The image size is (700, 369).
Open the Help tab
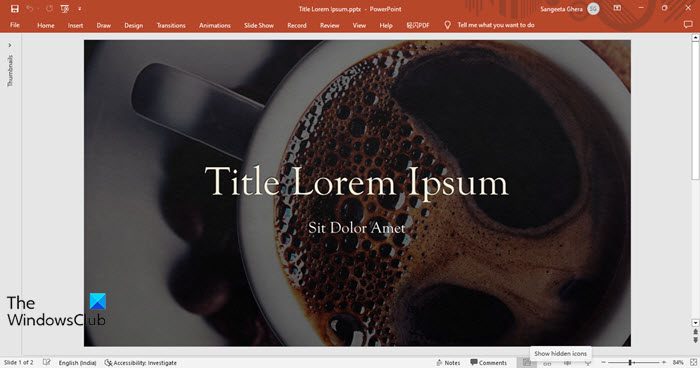tap(386, 25)
